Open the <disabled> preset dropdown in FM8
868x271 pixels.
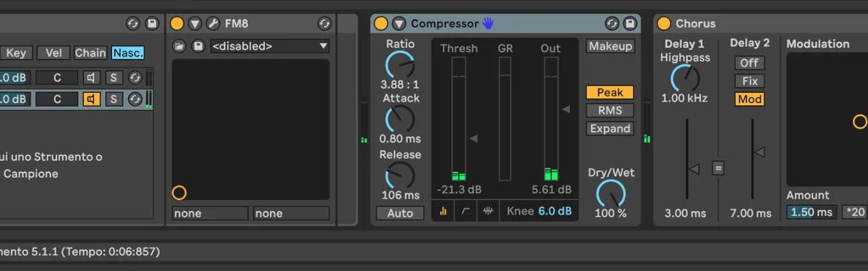pos(269,46)
